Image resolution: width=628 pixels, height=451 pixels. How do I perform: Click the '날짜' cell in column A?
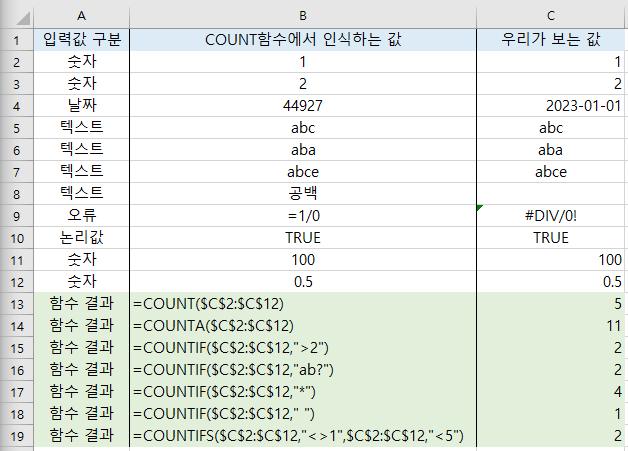point(82,106)
